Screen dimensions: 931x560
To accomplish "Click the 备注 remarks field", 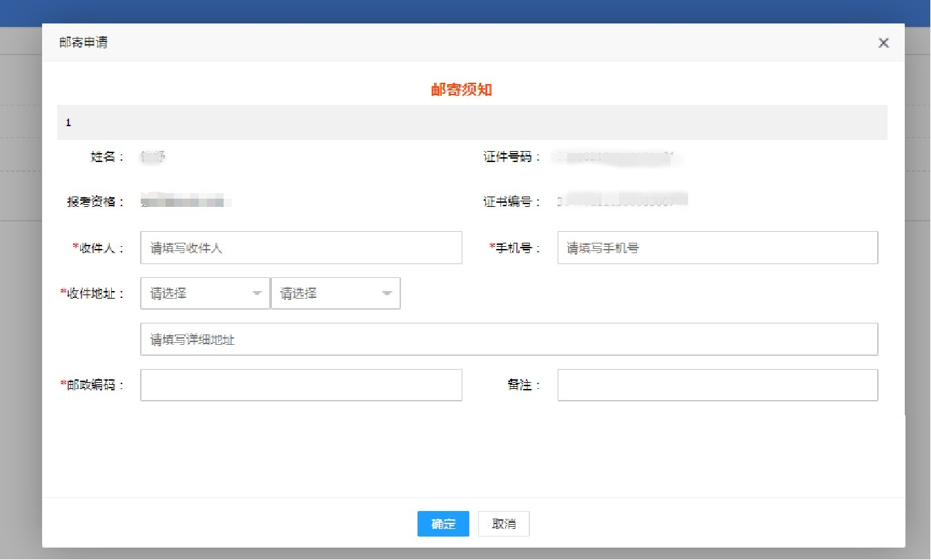I will tap(716, 385).
